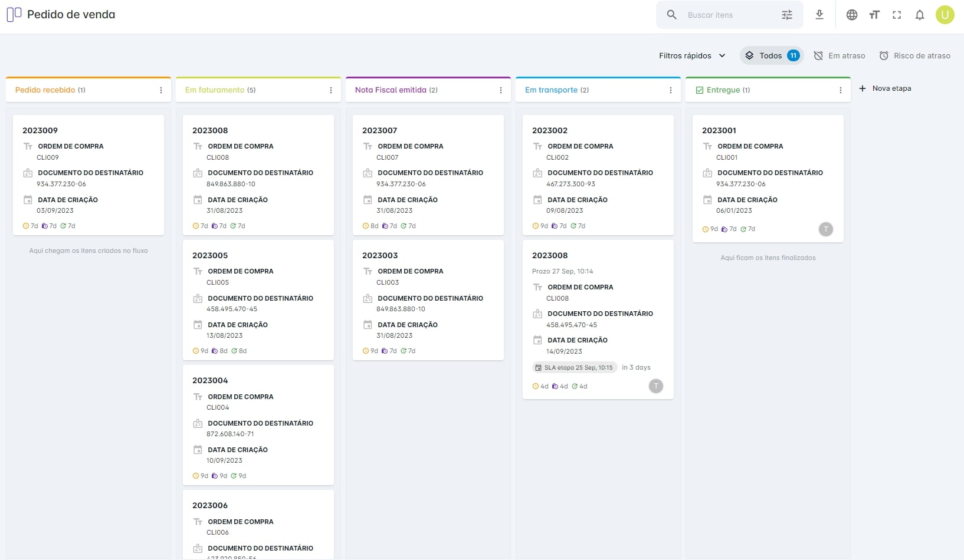Image resolution: width=964 pixels, height=560 pixels.
Task: Click the download export icon
Action: [x=819, y=15]
